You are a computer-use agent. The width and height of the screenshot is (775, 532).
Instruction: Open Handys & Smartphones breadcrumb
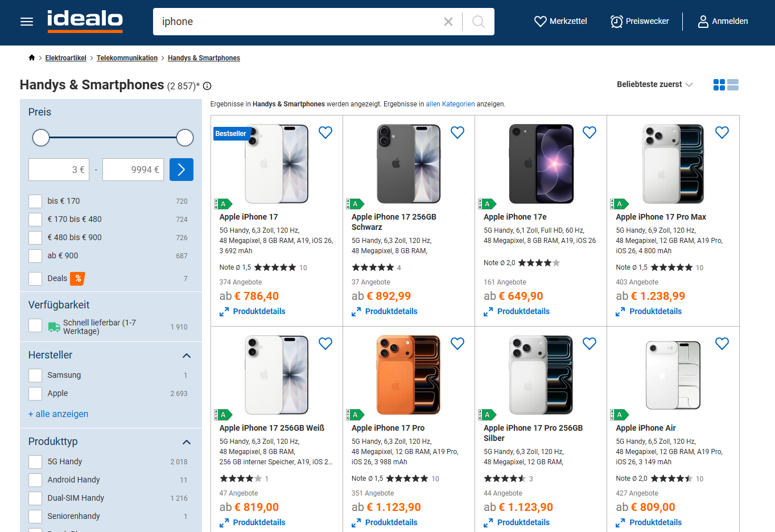coord(204,58)
